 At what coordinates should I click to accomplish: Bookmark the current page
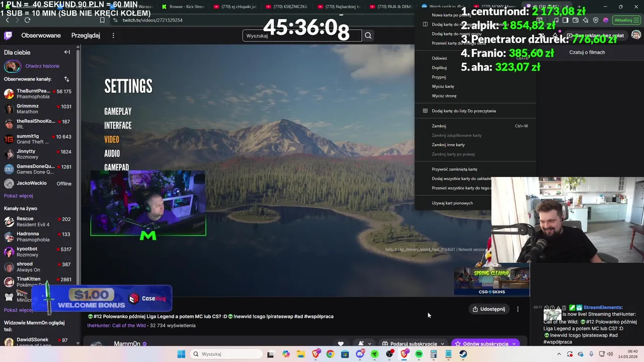pyautogui.click(x=102, y=20)
